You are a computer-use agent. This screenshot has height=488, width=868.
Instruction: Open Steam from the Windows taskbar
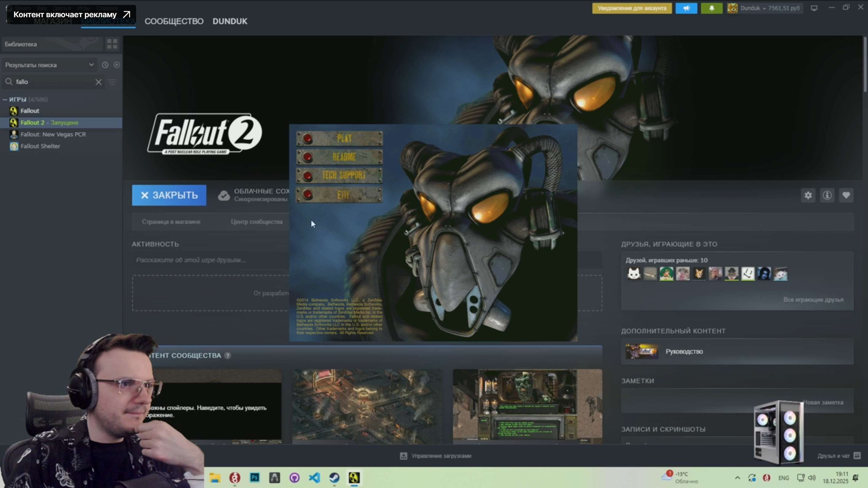point(334,478)
